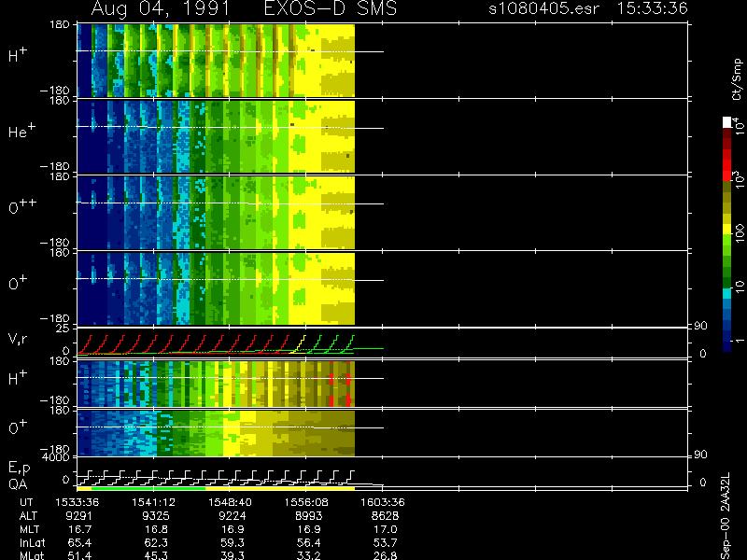The height and width of the screenshot is (560, 747).
Task: Click the 'MLT' row header
Action: coord(29,529)
